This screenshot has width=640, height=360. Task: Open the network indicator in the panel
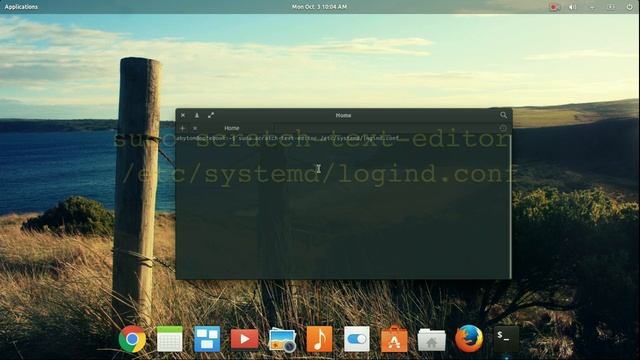(x=592, y=7)
